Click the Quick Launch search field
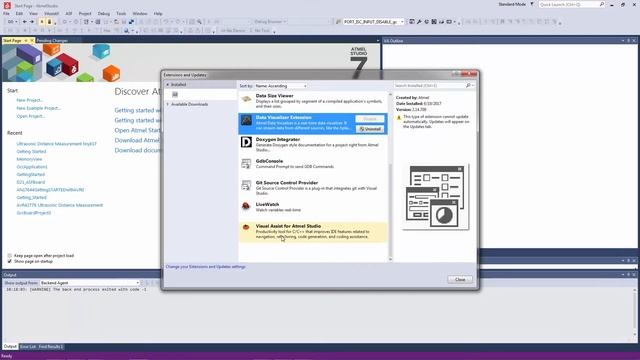This screenshot has width=640, height=360. point(569,4)
